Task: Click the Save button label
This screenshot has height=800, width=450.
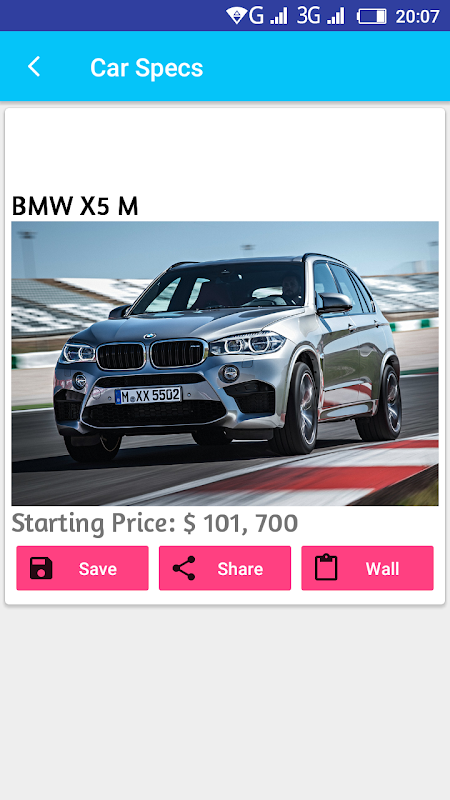Action: click(98, 568)
